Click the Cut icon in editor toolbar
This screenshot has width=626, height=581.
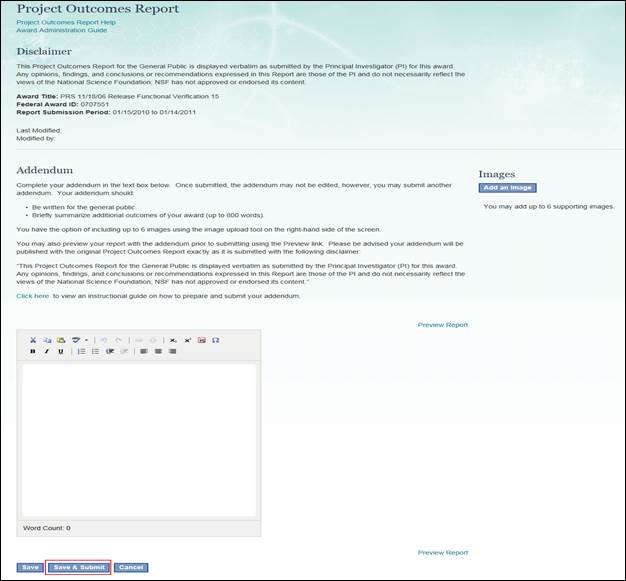33,340
